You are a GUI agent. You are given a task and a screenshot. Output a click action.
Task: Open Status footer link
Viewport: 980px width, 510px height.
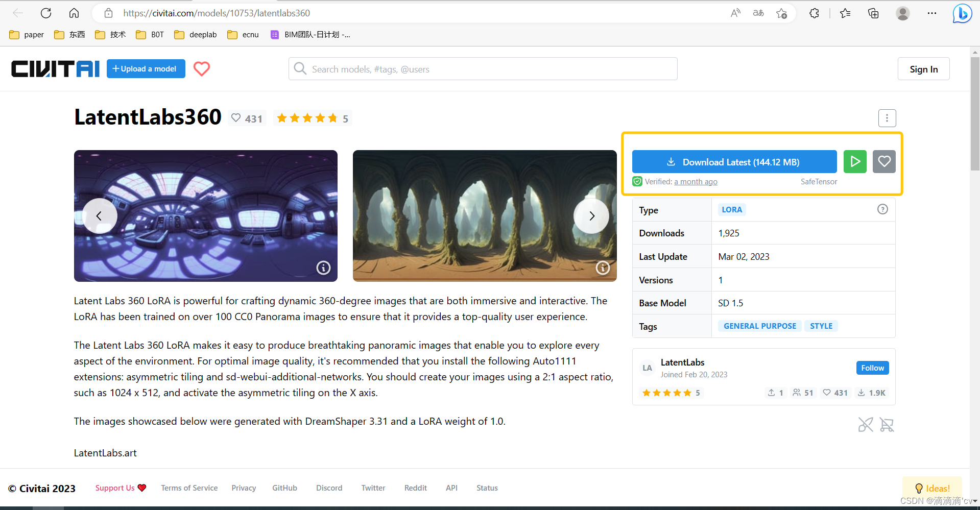click(x=487, y=488)
